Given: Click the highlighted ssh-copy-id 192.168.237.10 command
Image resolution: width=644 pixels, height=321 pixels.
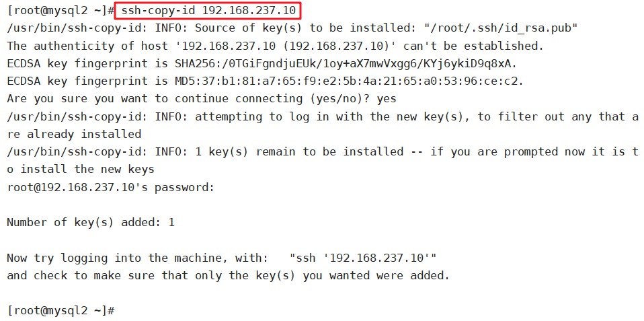Looking at the screenshot, I should pyautogui.click(x=208, y=10).
